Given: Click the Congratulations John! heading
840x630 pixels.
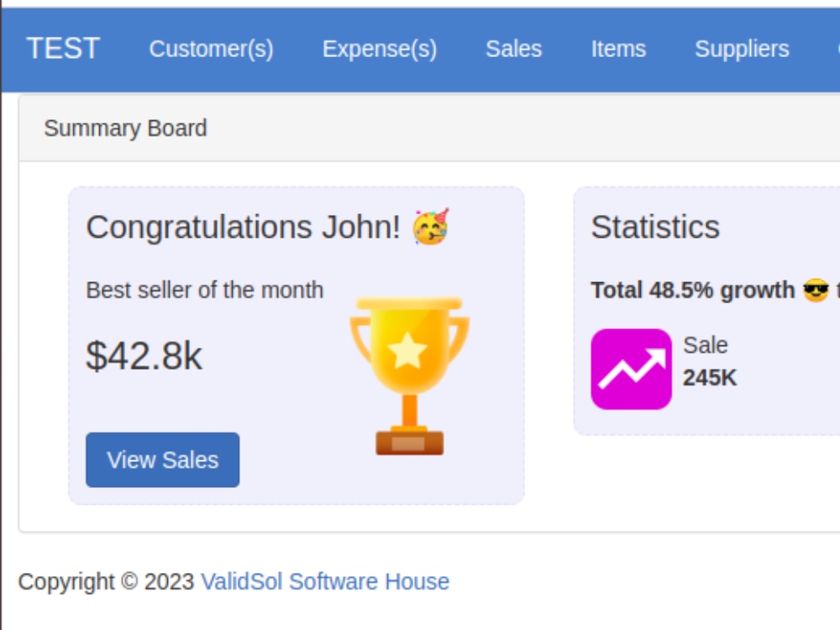Looking at the screenshot, I should pos(243,227).
